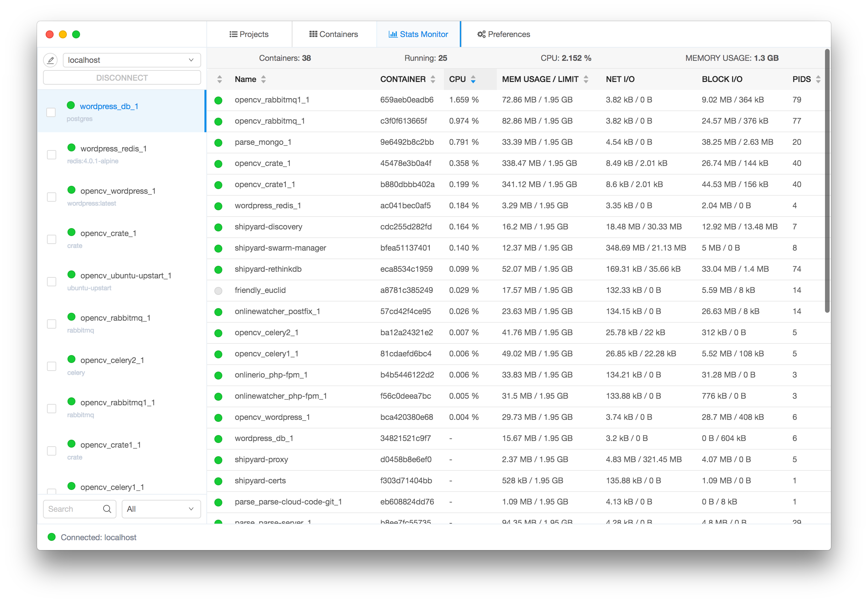Click the CONTAINER column sort arrows
868x603 pixels.
tap(433, 79)
